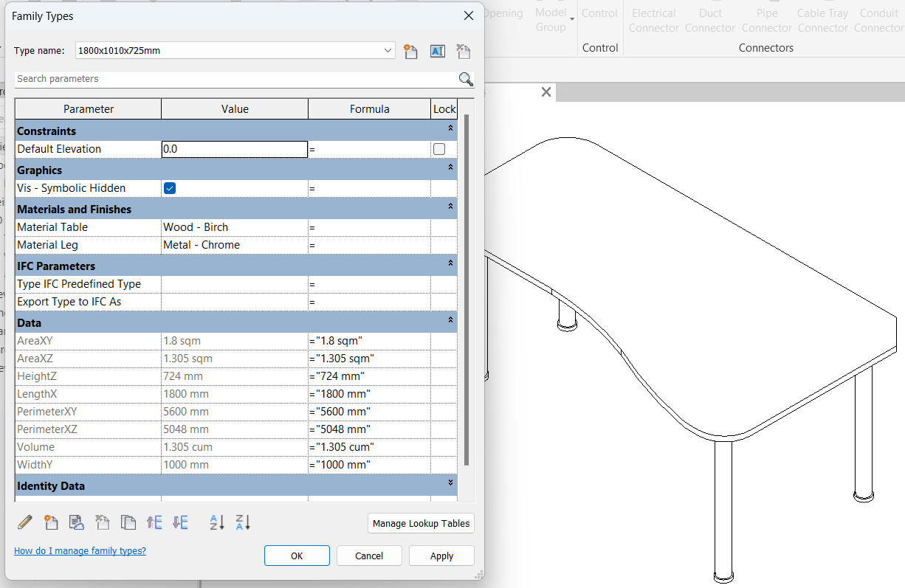
Task: Click the Default Elevation value field
Action: click(234, 149)
